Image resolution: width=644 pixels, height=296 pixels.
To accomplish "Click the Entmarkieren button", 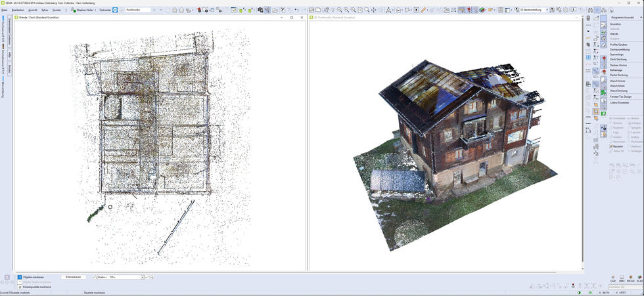I will [74, 277].
